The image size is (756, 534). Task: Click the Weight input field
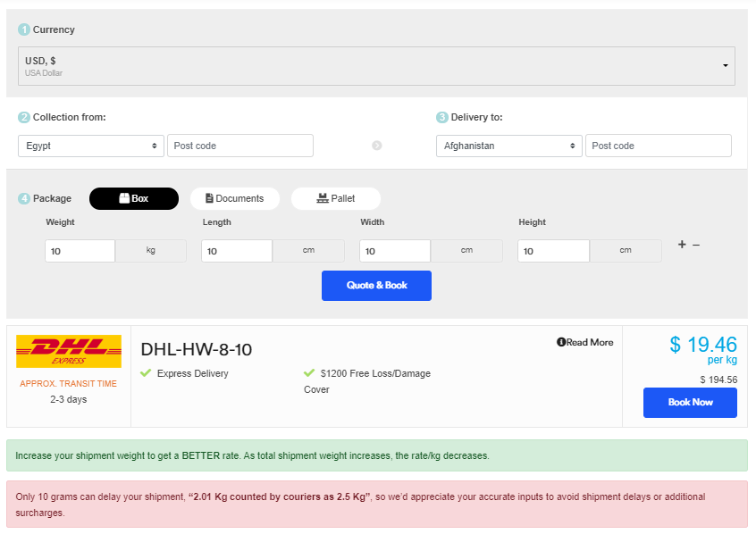pos(80,251)
